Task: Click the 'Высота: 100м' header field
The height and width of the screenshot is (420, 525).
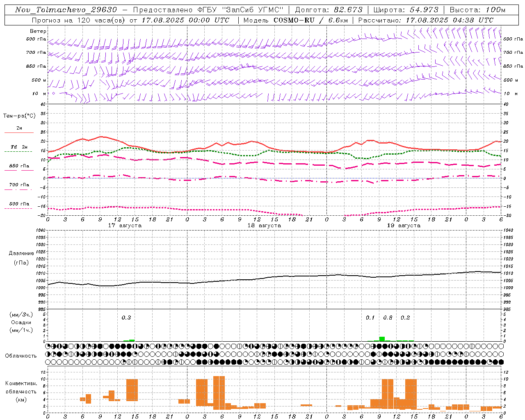Action: (x=477, y=10)
